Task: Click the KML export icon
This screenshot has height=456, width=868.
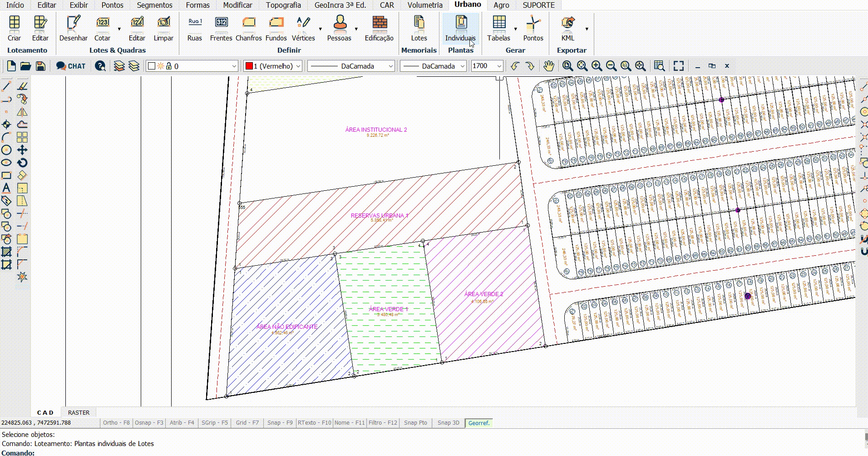Action: [x=567, y=23]
